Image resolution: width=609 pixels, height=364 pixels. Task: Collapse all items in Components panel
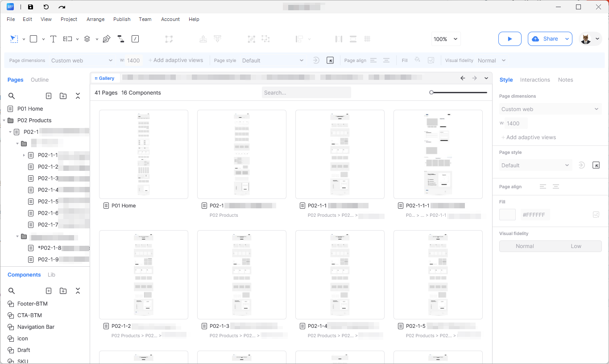tap(78, 291)
